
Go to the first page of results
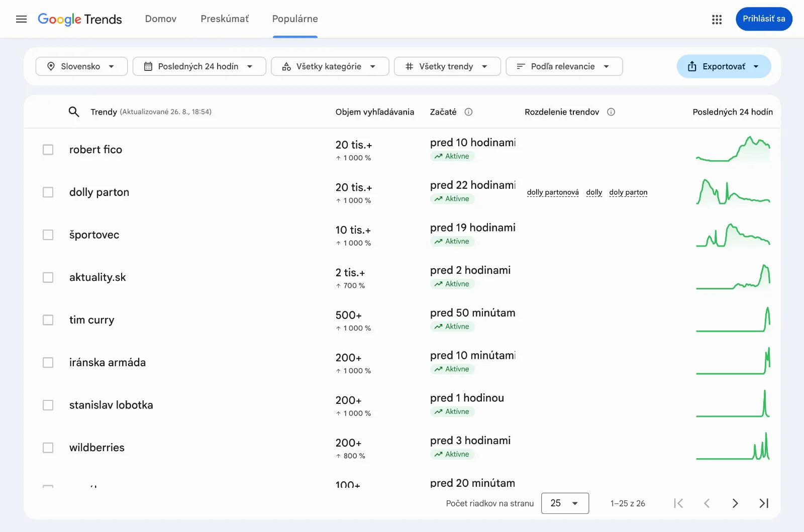click(678, 503)
